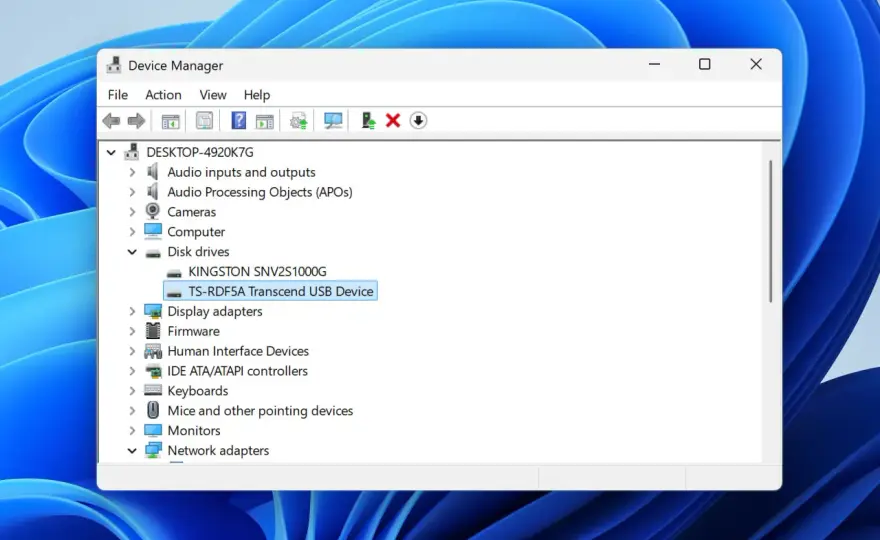Close the Device Manager window
Viewport: 880px width, 540px height.
pos(756,64)
